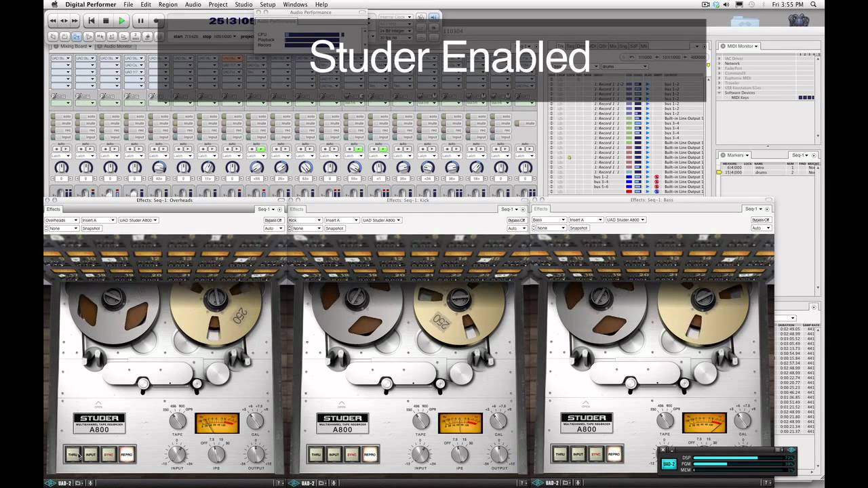Click the return-to-start transport button
The width and height of the screenshot is (868, 488).
pos(92,21)
